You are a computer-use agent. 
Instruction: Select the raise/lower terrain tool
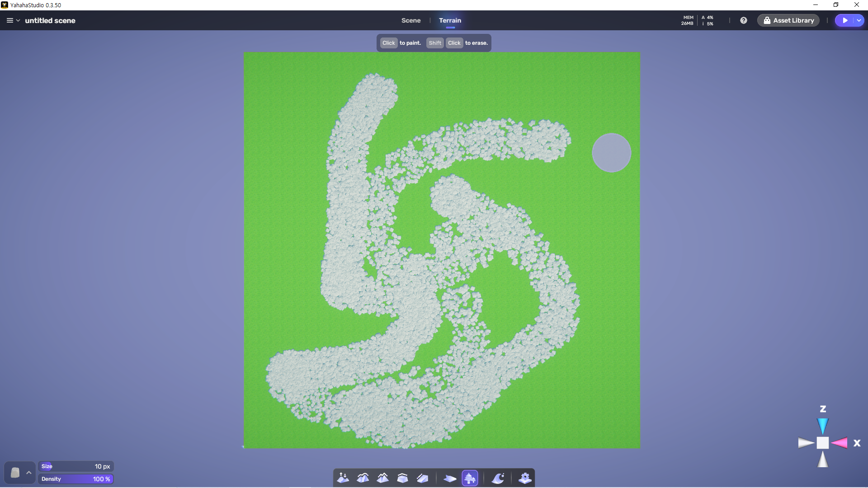pyautogui.click(x=343, y=478)
